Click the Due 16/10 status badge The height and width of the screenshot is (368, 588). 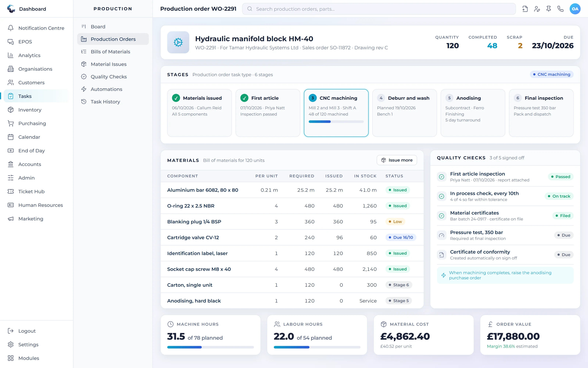pyautogui.click(x=401, y=237)
